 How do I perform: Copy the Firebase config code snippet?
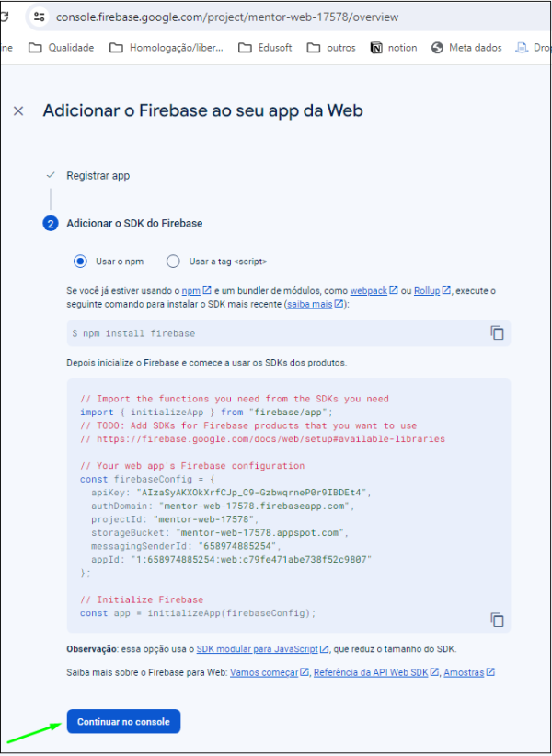(x=497, y=620)
